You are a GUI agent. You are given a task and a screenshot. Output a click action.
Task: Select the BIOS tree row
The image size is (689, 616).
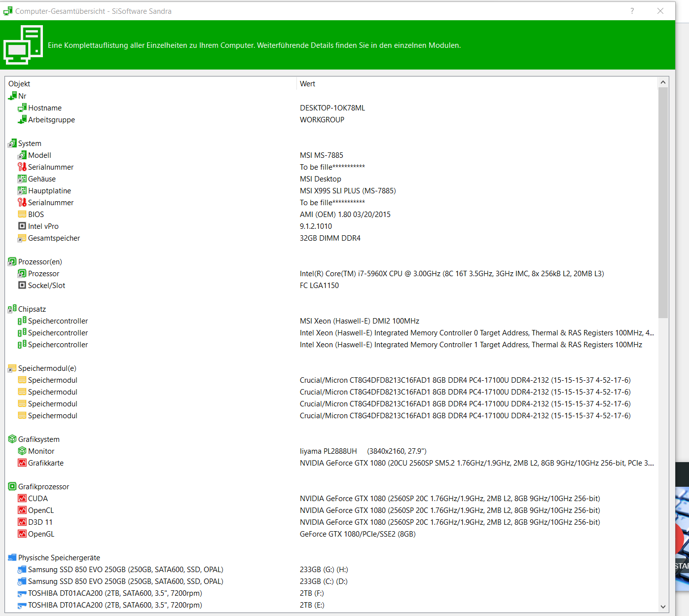click(331, 214)
